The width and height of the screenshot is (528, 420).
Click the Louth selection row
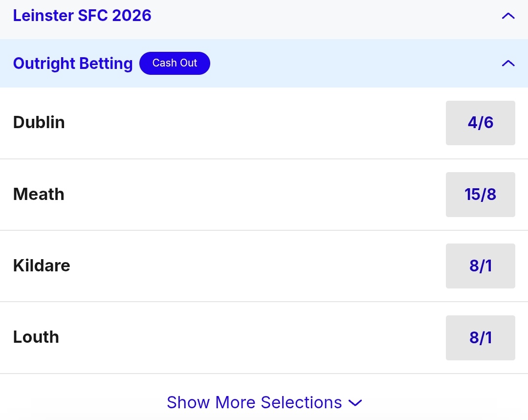(x=244, y=337)
